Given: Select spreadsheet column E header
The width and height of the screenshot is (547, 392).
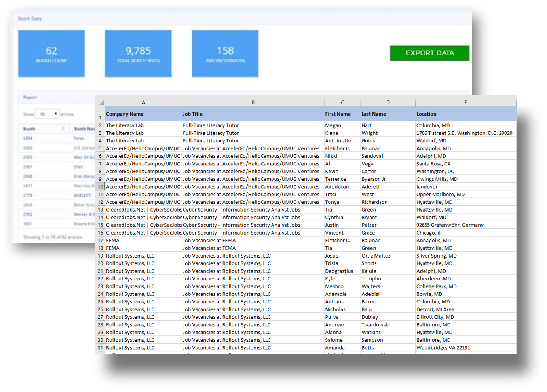Looking at the screenshot, I should click(x=466, y=102).
